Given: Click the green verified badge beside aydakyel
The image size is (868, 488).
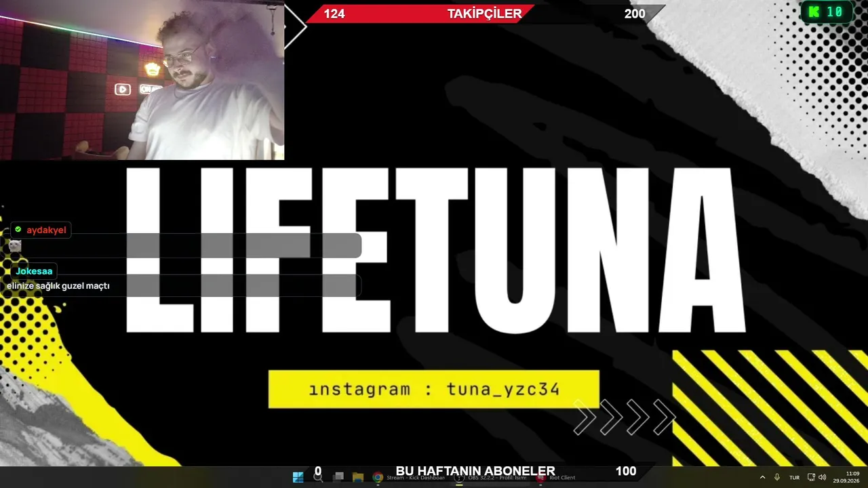Looking at the screenshot, I should click(18, 230).
